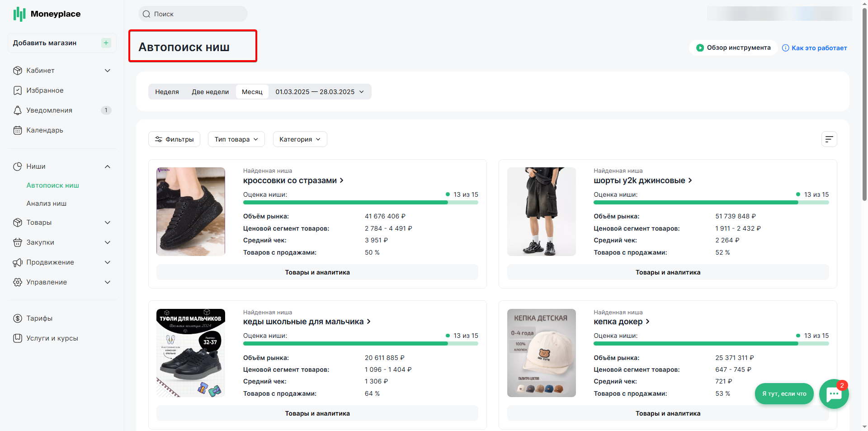Open Избранное bookmark icon in sidebar
This screenshot has width=868, height=431.
tap(18, 90)
